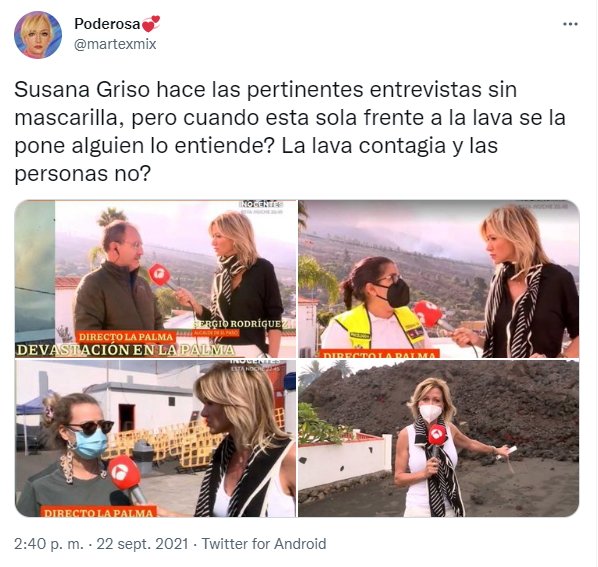Viewport: 598px width, 567px height.
Task: Open the Poderosa display name link
Action: 108,24
